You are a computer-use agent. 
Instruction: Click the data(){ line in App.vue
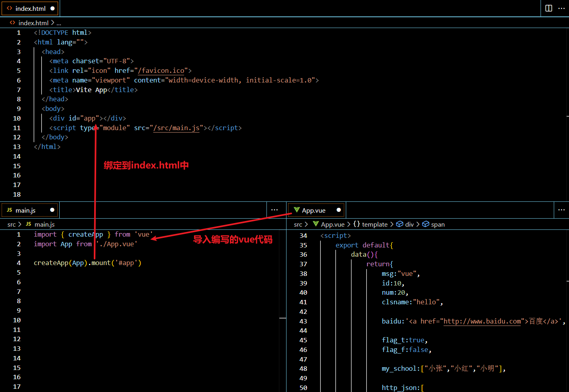point(364,254)
